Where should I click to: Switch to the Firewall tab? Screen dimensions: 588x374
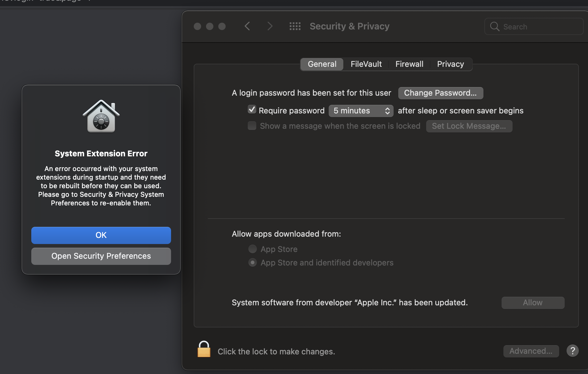[409, 64]
